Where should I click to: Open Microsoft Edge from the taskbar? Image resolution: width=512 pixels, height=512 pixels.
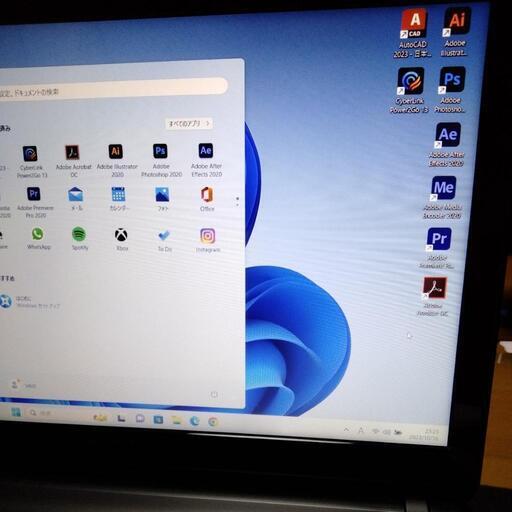[x=195, y=421]
